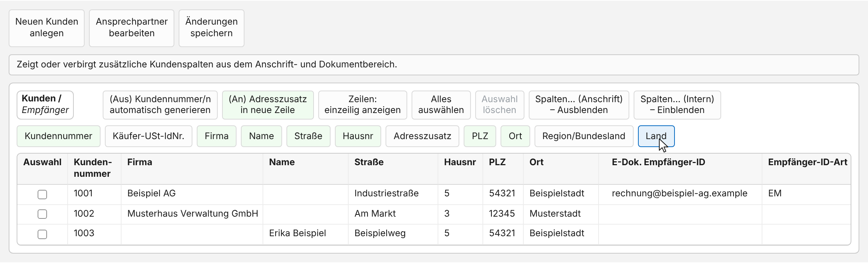This screenshot has height=263, width=868.
Task: Click the 'Musterstadt' city cell
Action: pos(561,214)
